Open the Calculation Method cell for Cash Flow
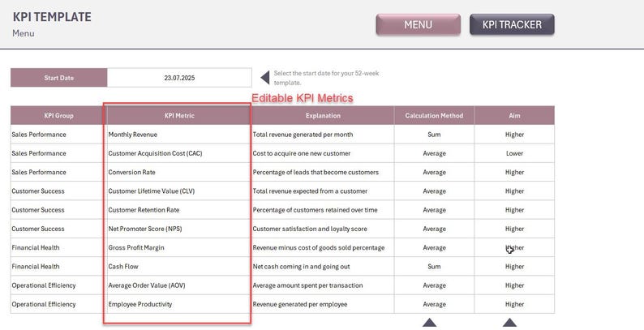 [x=434, y=267]
